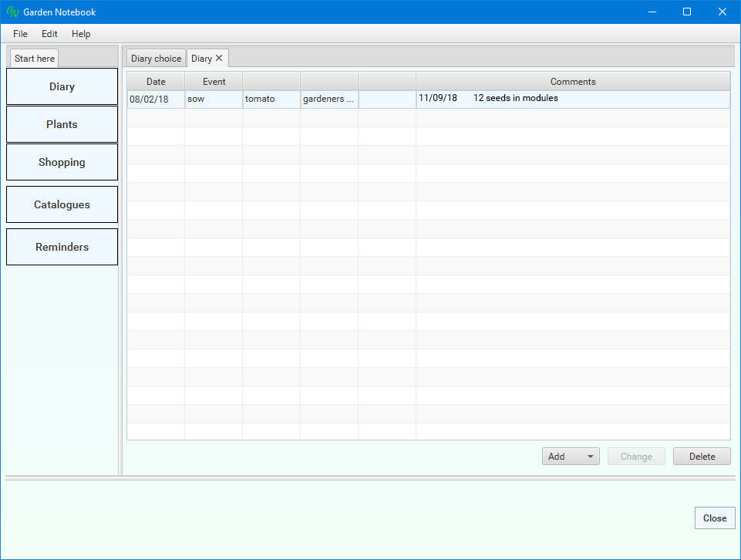
Task: Click the Garden Notebook app icon
Action: point(12,12)
